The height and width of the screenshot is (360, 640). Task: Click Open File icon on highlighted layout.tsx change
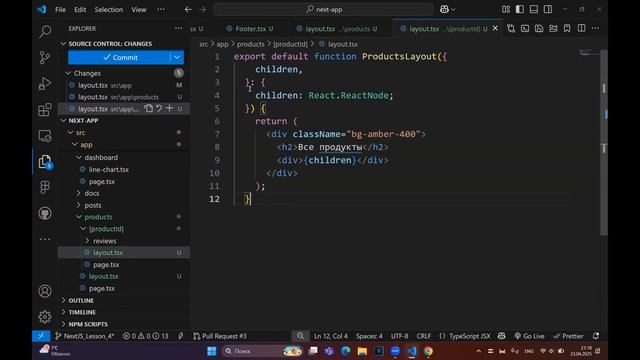[x=149, y=108]
